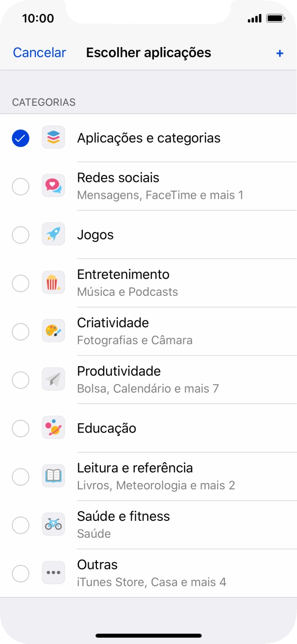Viewport: 297px width, 644px height.
Task: Tap the plus button in navigation bar
Action: (280, 53)
